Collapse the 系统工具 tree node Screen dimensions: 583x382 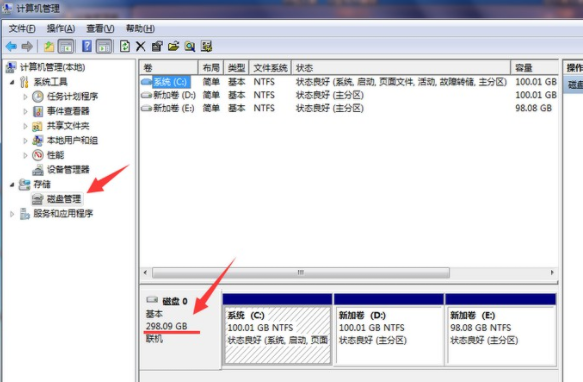coord(12,82)
